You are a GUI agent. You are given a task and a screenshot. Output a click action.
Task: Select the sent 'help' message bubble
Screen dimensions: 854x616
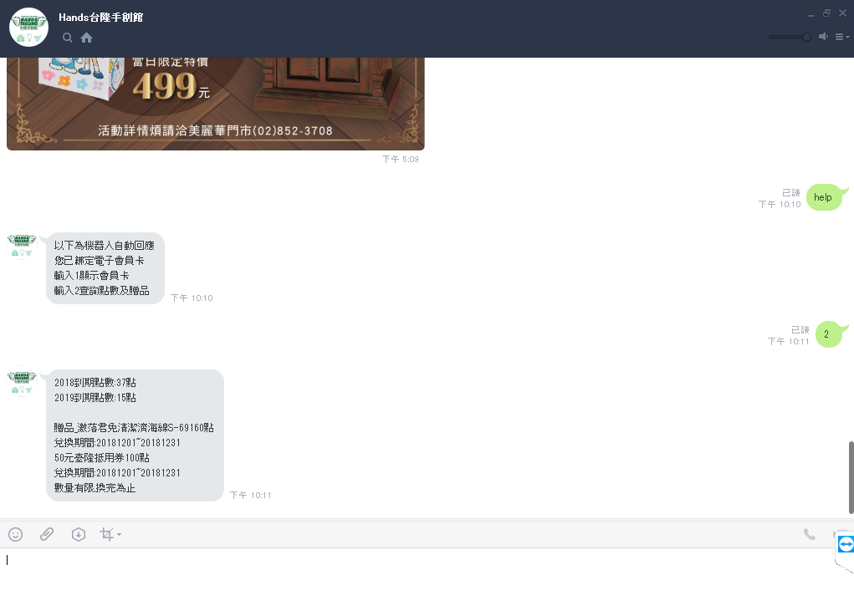(824, 197)
